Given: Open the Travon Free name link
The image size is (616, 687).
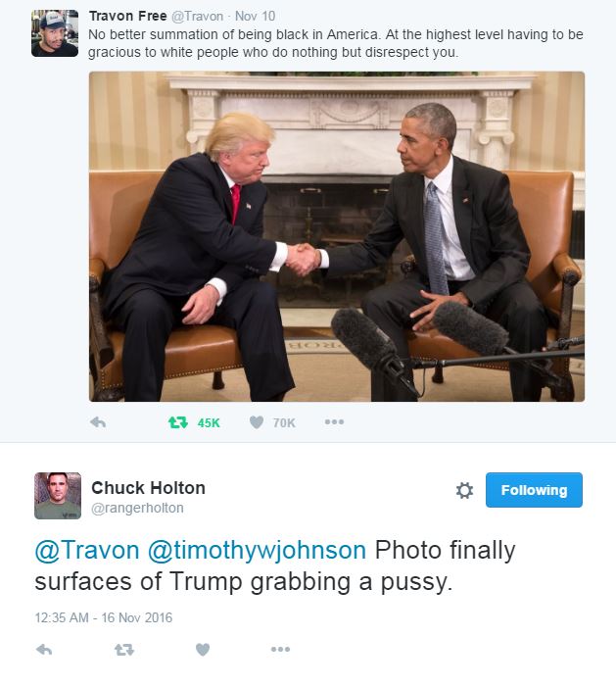Looking at the screenshot, I should click(x=128, y=16).
